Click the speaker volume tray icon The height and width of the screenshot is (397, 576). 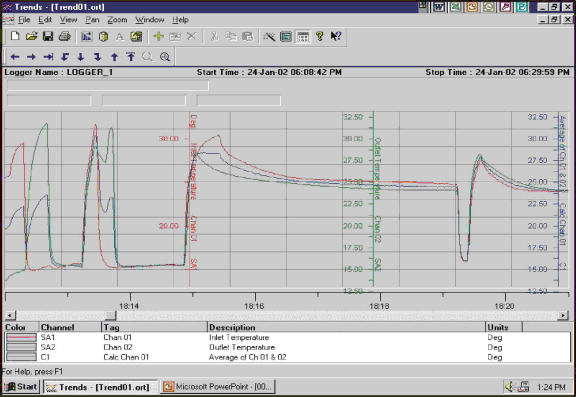coord(510,387)
